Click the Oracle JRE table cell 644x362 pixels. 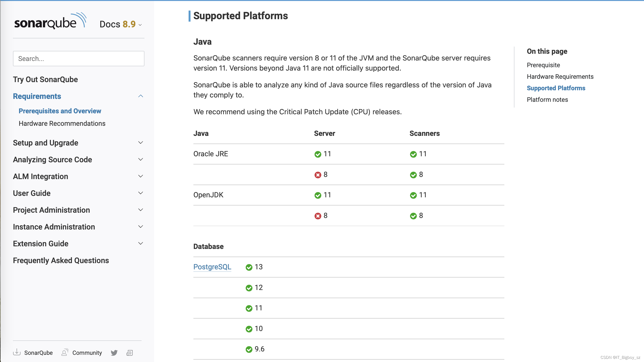[210, 154]
